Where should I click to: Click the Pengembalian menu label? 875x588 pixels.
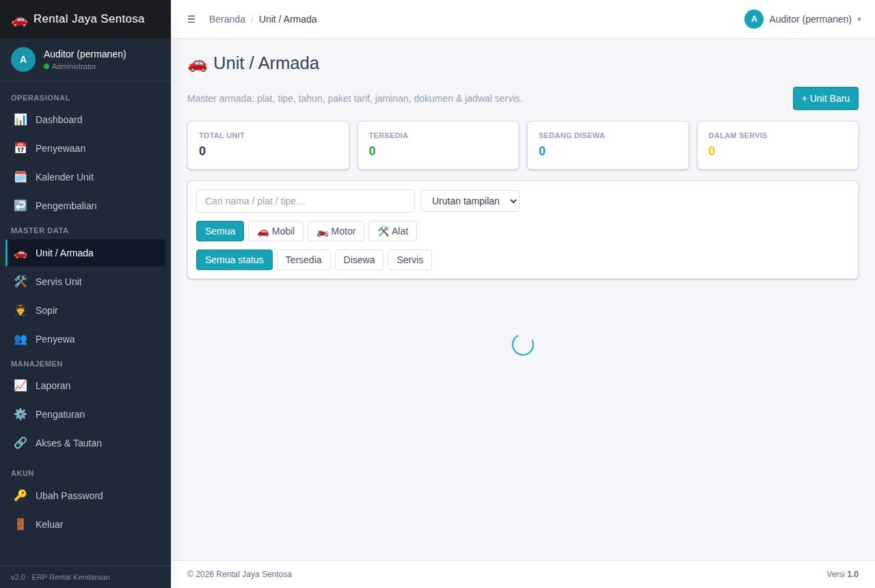point(66,206)
